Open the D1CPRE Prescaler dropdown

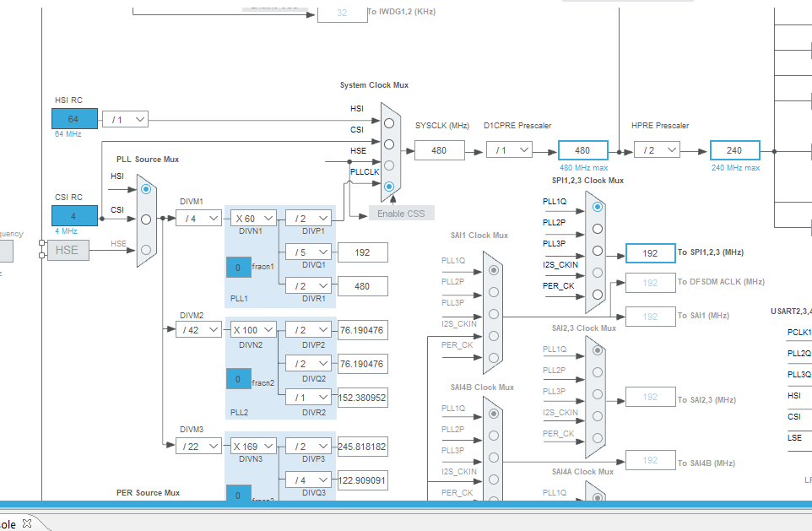click(x=507, y=149)
